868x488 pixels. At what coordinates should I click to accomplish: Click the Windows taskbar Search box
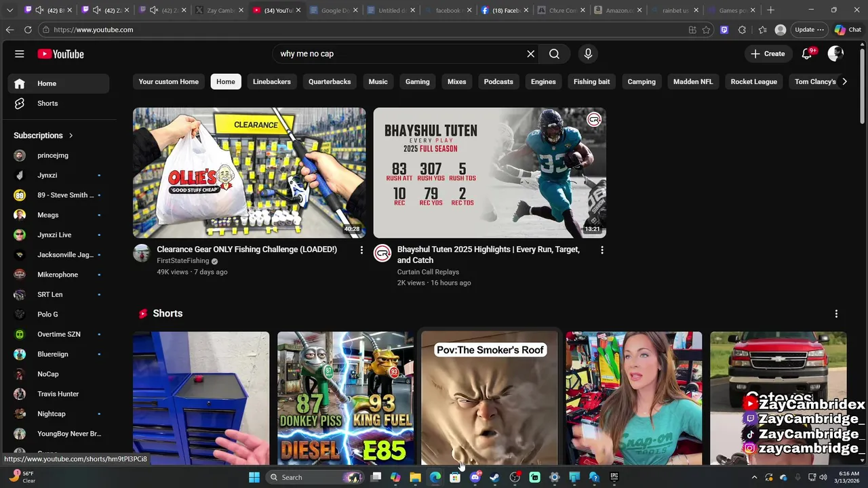coord(315,477)
